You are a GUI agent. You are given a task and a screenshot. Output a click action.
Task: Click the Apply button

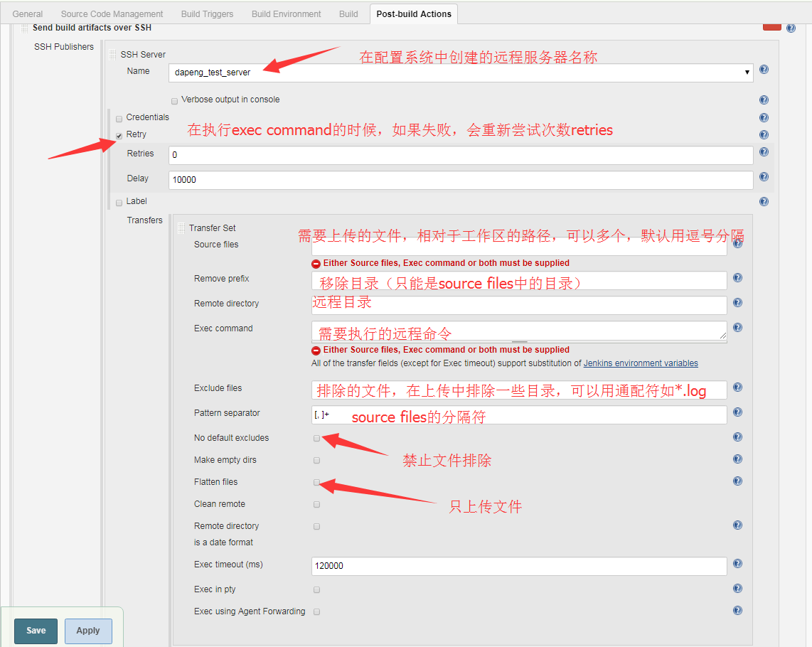click(x=88, y=631)
